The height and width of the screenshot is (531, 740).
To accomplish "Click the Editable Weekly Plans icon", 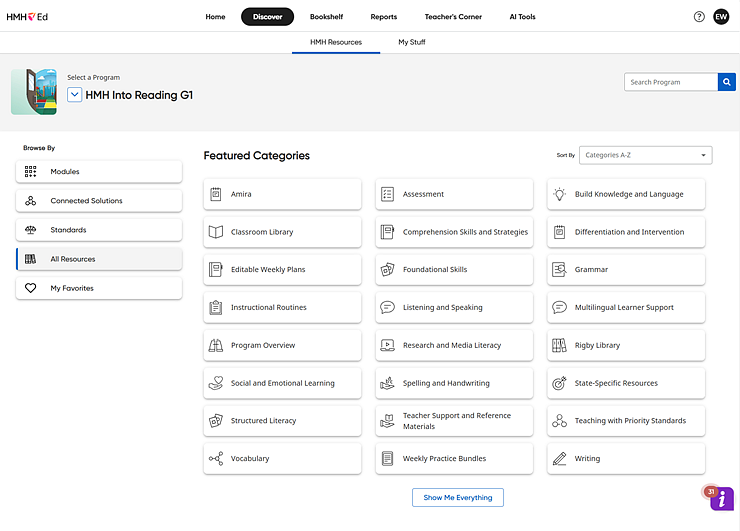I will [216, 270].
